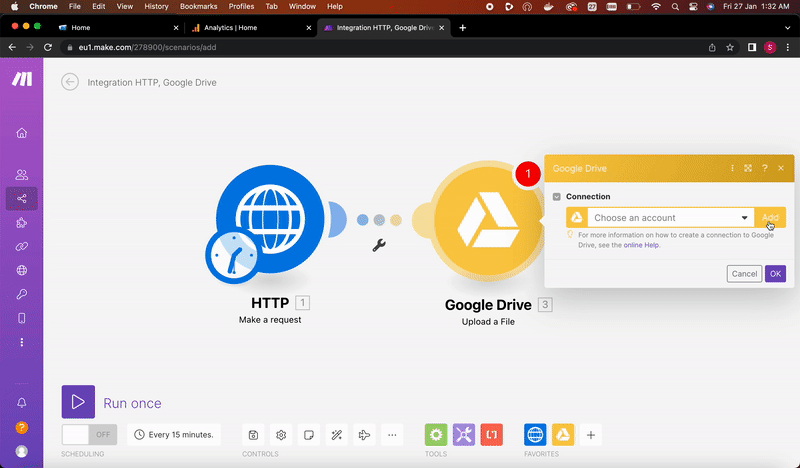Screen dimensions: 800x468
Task: Open Keys icon in sidebar
Action: tap(21, 294)
